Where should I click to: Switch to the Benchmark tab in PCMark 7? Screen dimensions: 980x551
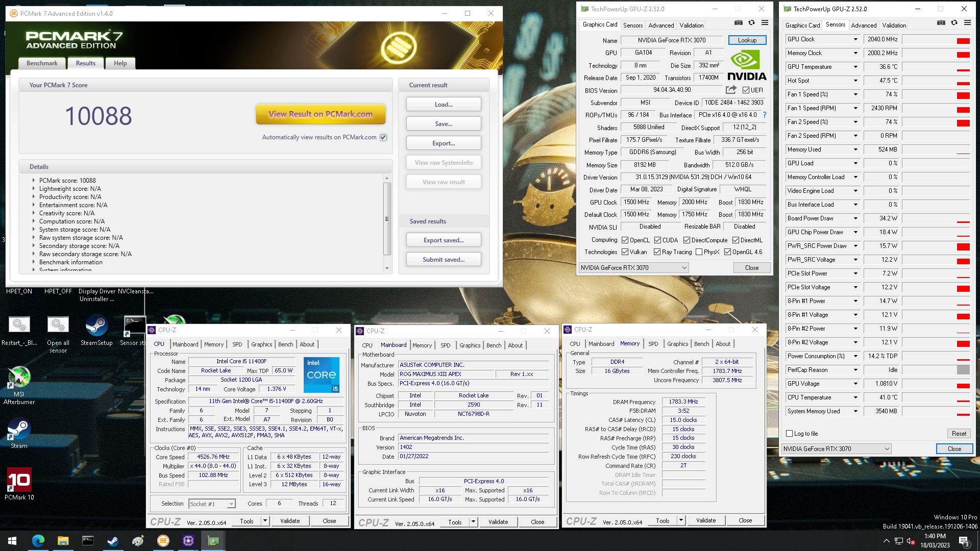click(42, 63)
